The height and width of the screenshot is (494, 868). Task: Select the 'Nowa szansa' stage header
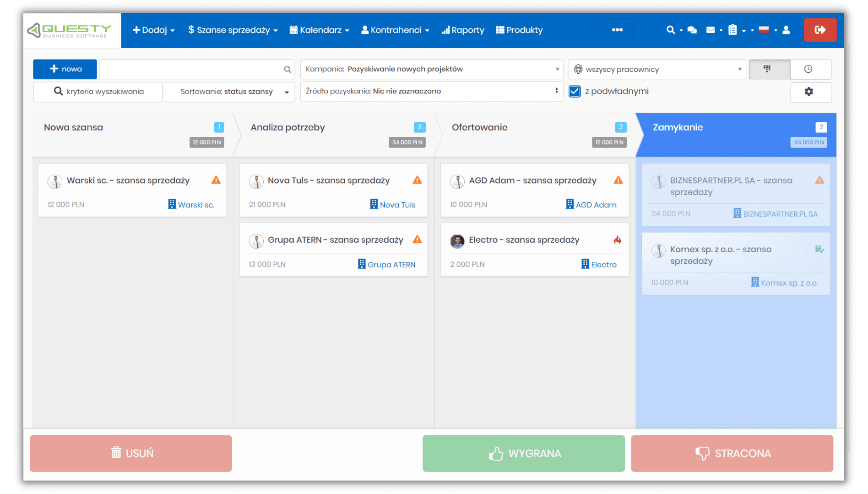133,135
